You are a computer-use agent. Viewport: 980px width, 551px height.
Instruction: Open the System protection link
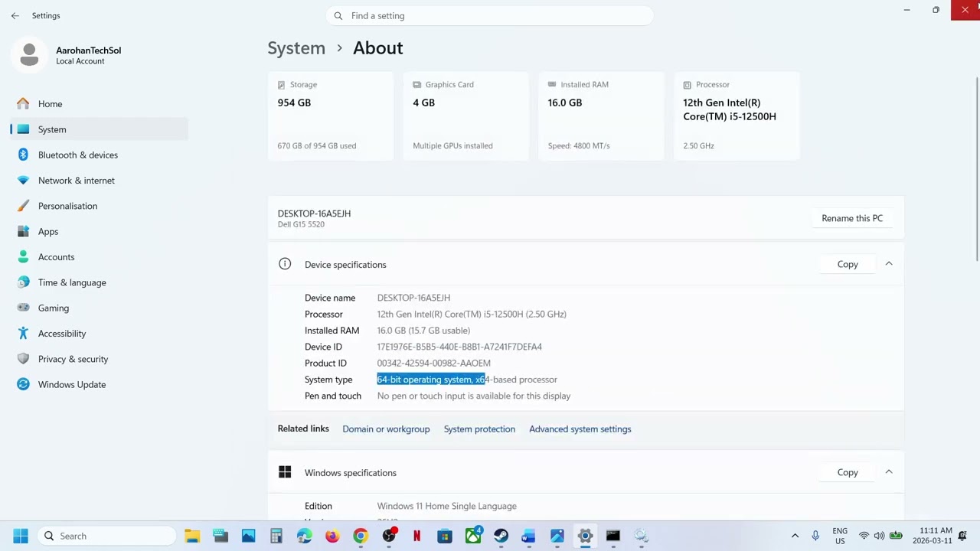coord(479,429)
